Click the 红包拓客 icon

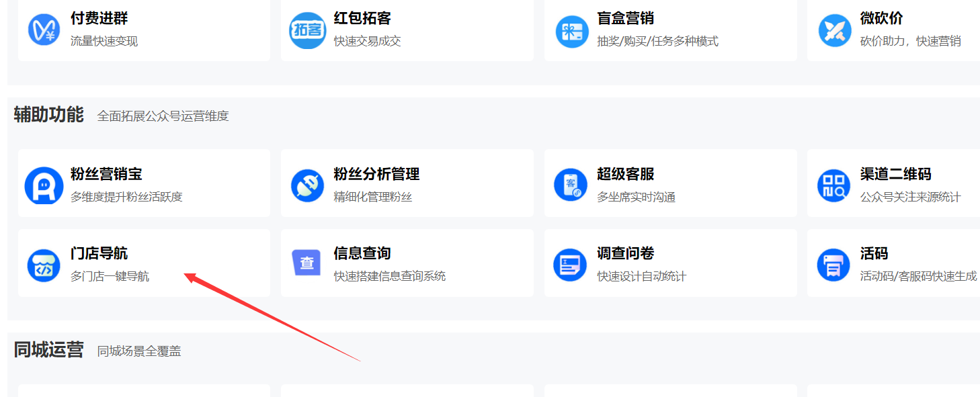[x=307, y=30]
